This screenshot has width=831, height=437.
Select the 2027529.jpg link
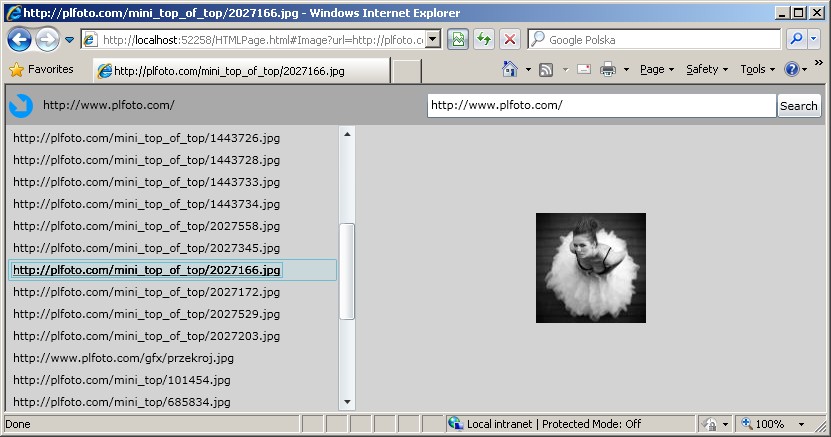coord(146,314)
